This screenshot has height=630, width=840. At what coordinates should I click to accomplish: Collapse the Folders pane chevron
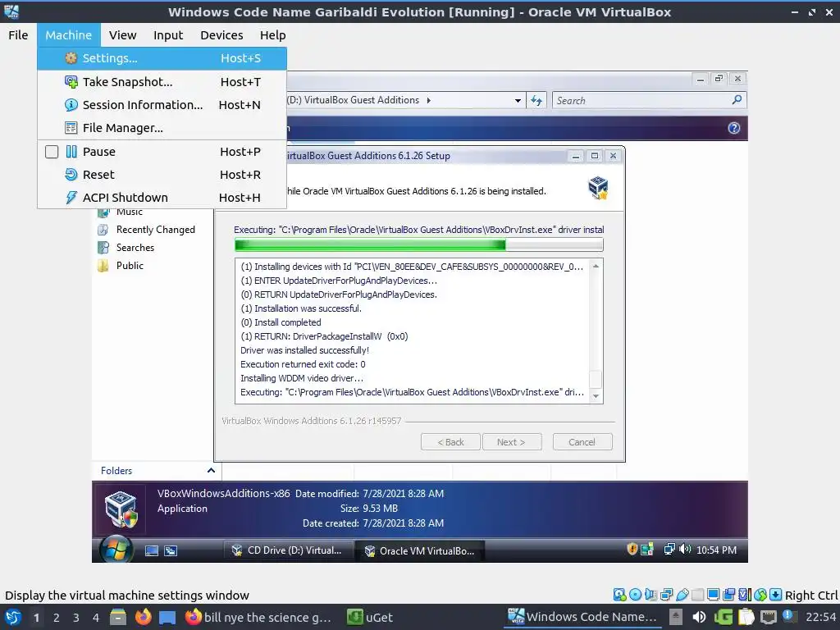(x=211, y=470)
